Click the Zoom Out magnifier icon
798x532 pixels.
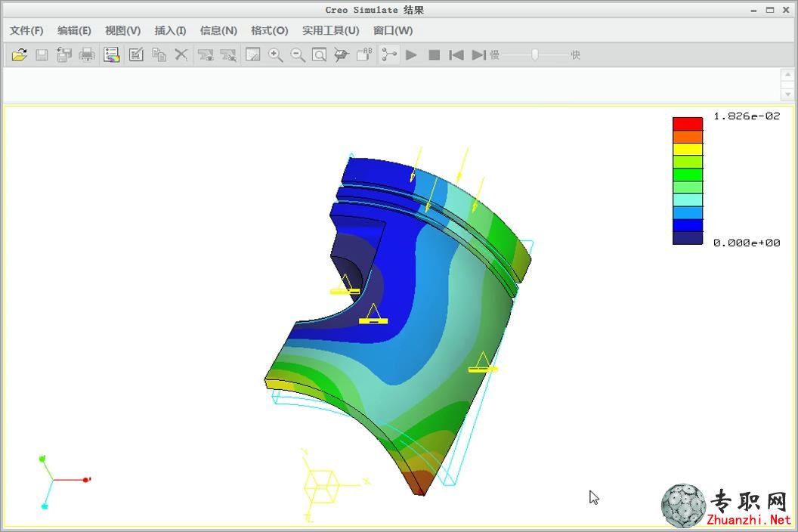pos(298,54)
